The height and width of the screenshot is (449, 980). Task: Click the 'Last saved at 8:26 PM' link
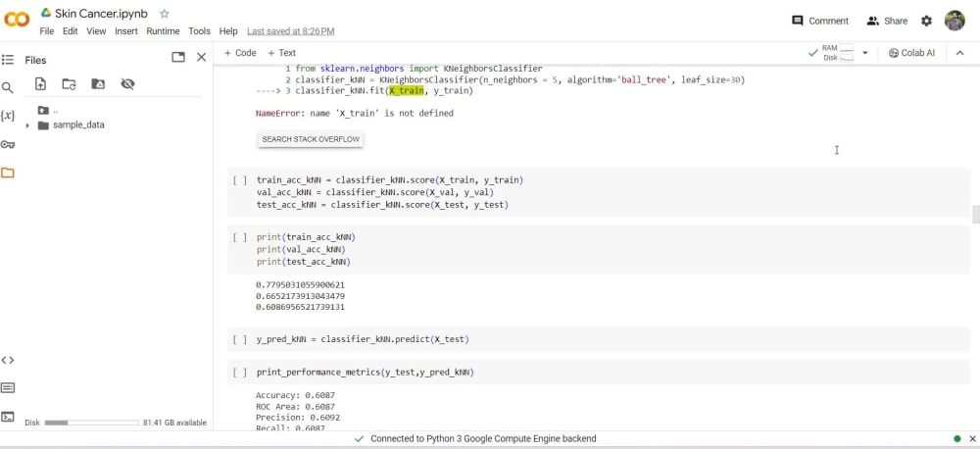point(291,31)
